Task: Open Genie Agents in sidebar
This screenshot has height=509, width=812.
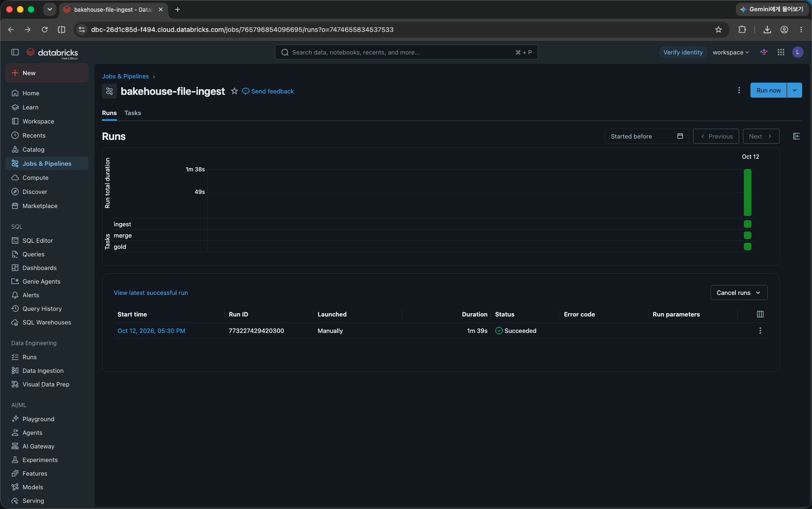Action: click(47, 281)
